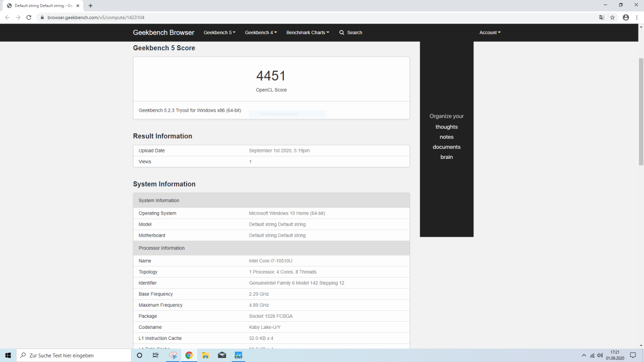The width and height of the screenshot is (644, 362).
Task: Open the Benchmark Charts dropdown
Action: 307,33
